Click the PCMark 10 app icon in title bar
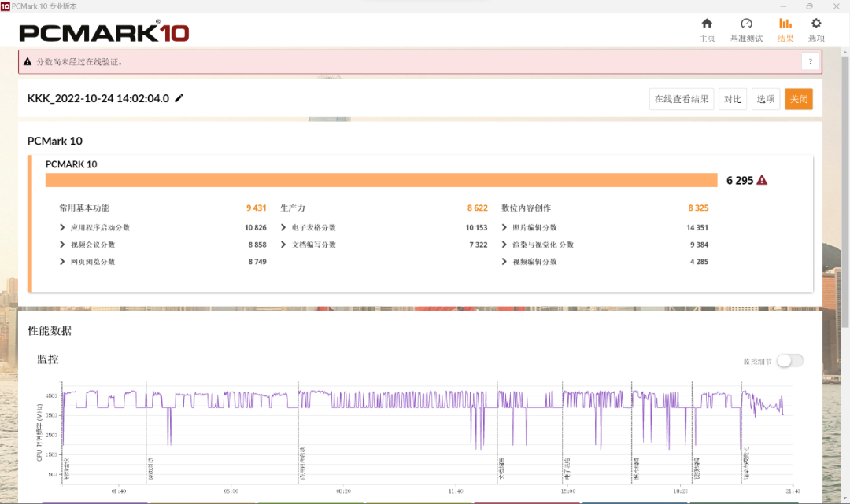This screenshot has width=850, height=504. 6,6
